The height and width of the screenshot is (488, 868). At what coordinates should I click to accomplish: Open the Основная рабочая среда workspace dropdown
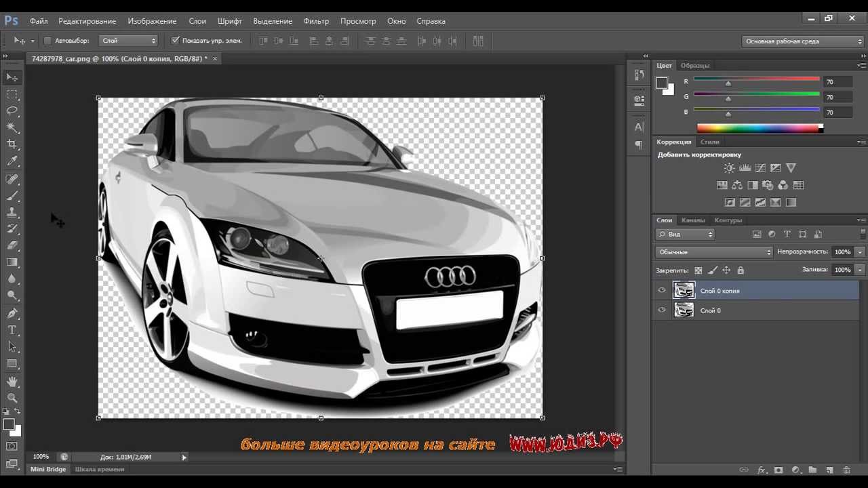click(802, 41)
